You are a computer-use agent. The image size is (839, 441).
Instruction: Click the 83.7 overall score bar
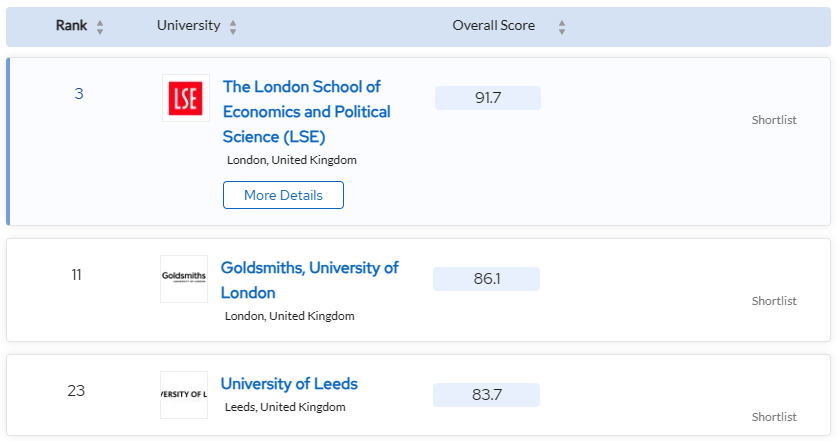pos(486,395)
